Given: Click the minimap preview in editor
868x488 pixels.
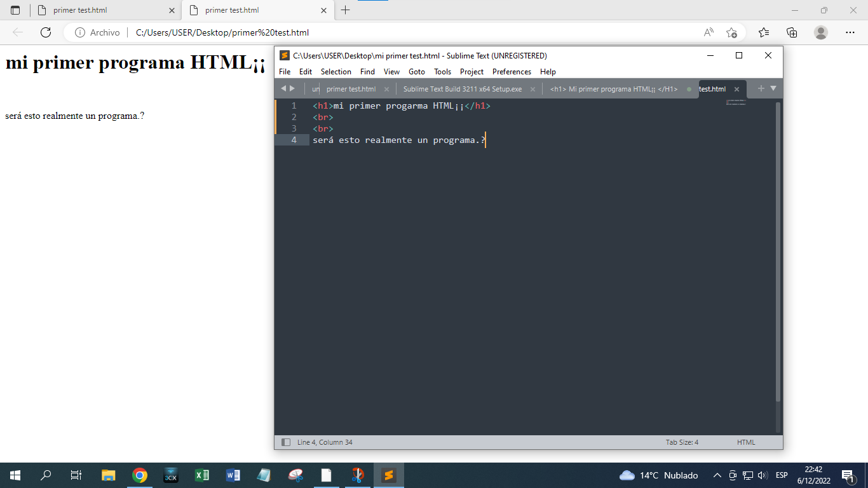Looking at the screenshot, I should pyautogui.click(x=736, y=102).
